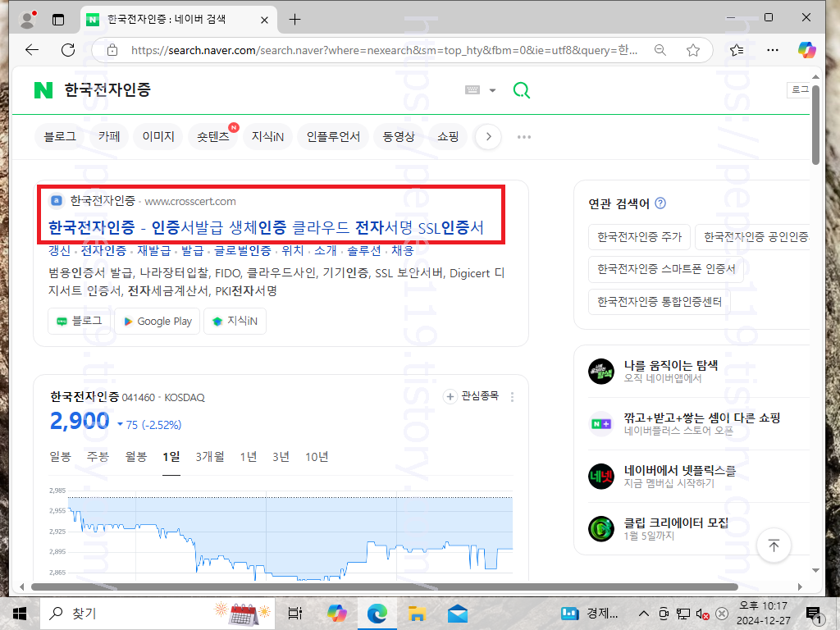Click the 연관 검색어 help question icon
This screenshot has width=840, height=630.
coord(660,203)
